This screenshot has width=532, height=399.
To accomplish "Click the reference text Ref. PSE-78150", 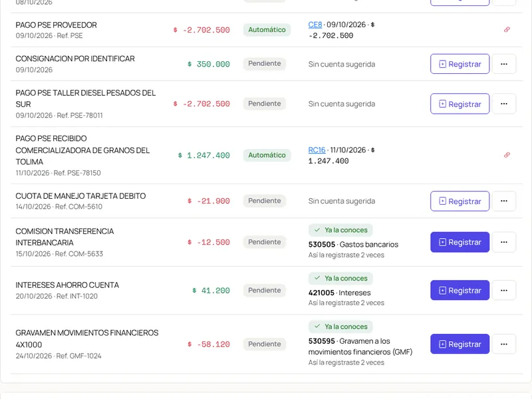I will point(77,173).
